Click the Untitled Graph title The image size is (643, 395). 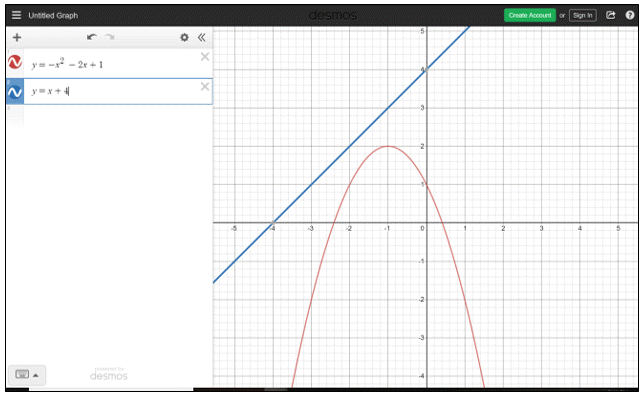(53, 16)
